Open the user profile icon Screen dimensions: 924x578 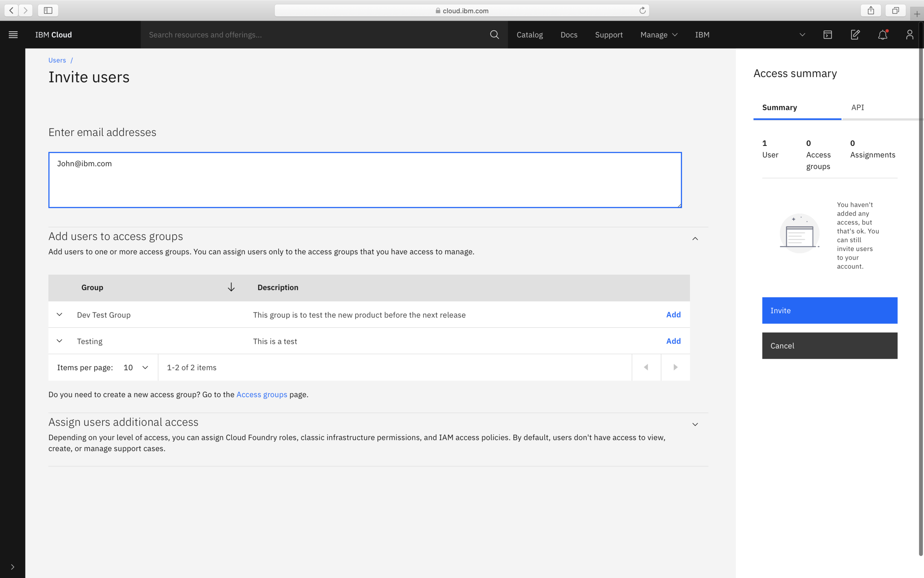pyautogui.click(x=910, y=35)
